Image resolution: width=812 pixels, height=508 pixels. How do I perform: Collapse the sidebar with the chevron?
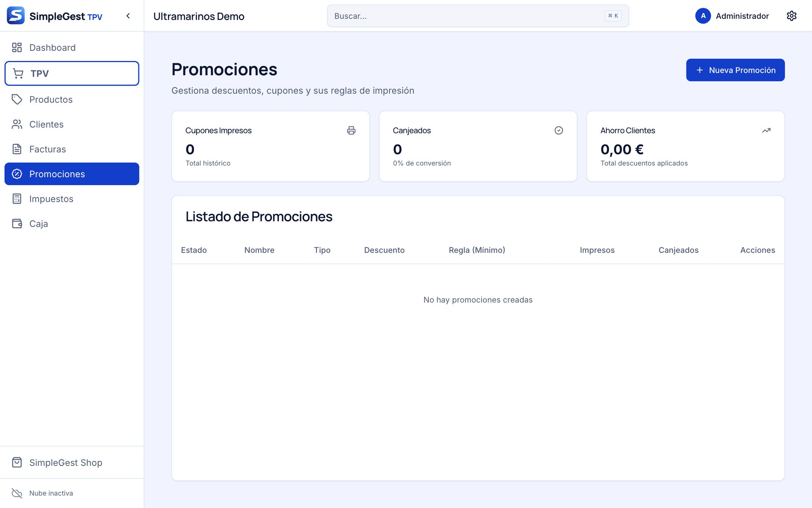(x=128, y=16)
